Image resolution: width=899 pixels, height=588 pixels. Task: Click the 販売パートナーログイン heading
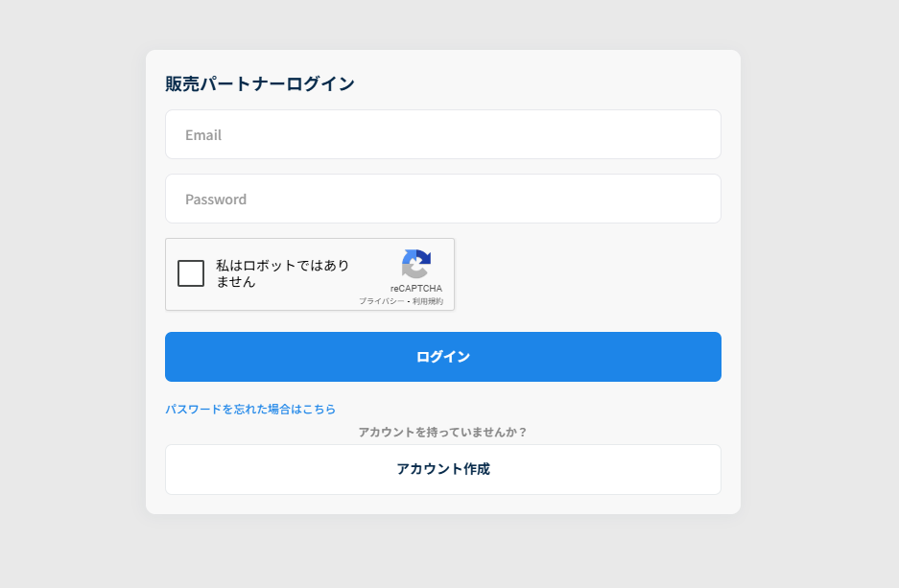tap(260, 83)
